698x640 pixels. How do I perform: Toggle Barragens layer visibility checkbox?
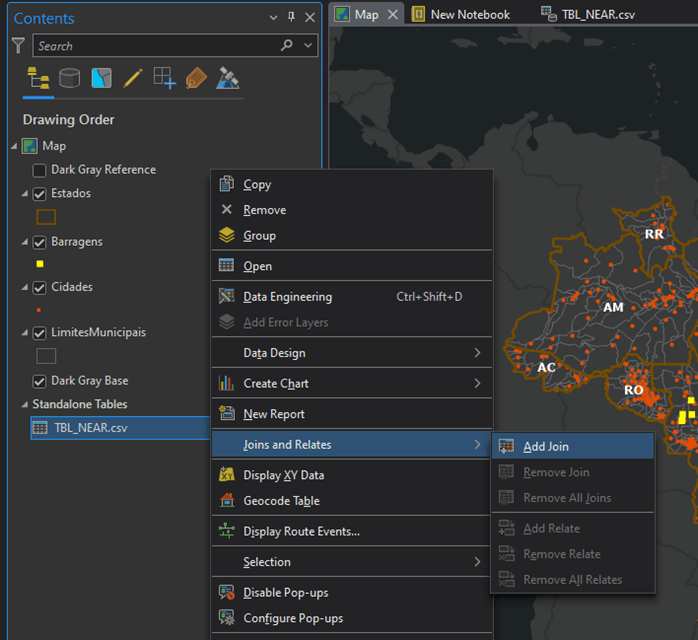click(x=40, y=242)
